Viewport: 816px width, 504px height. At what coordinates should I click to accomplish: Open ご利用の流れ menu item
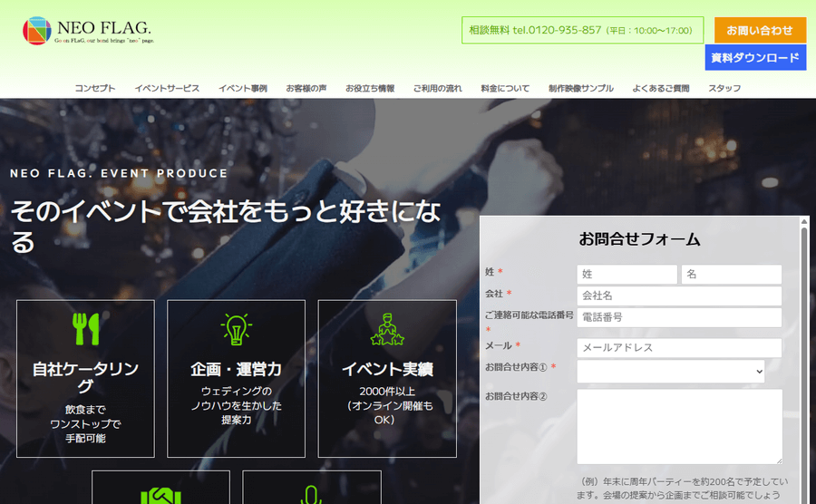pos(438,89)
